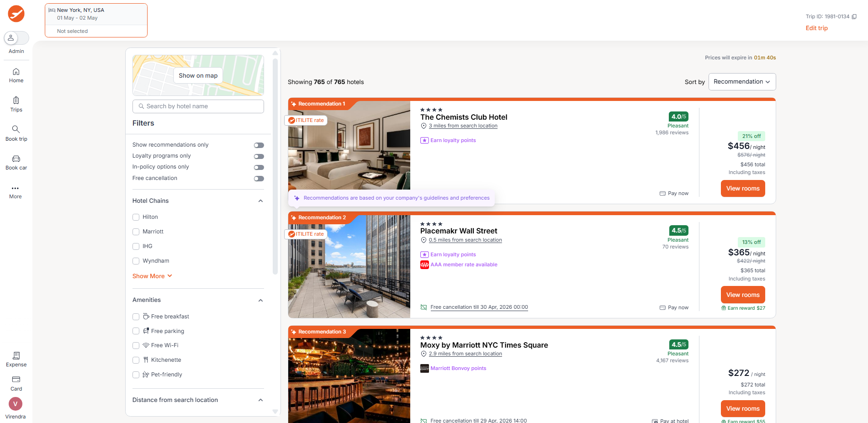The width and height of the screenshot is (868, 423).
Task: View rooms for Placemakr Wall Street
Action: point(743,295)
